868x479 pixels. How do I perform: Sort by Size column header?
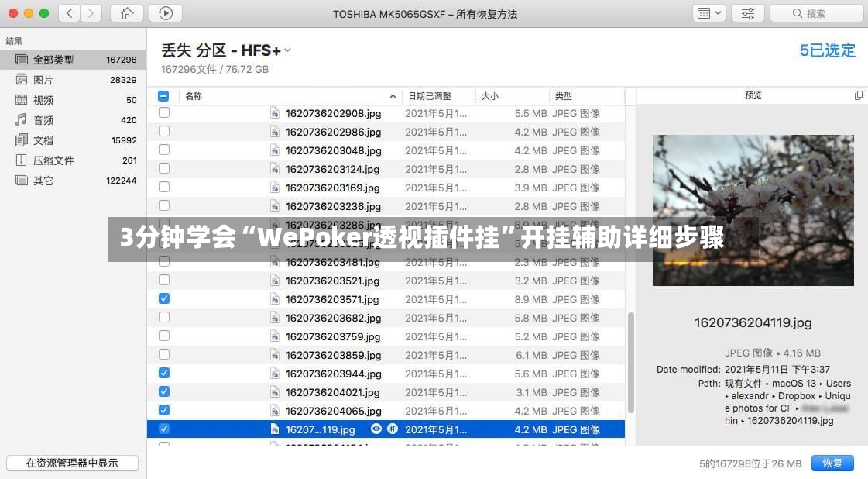[512, 96]
